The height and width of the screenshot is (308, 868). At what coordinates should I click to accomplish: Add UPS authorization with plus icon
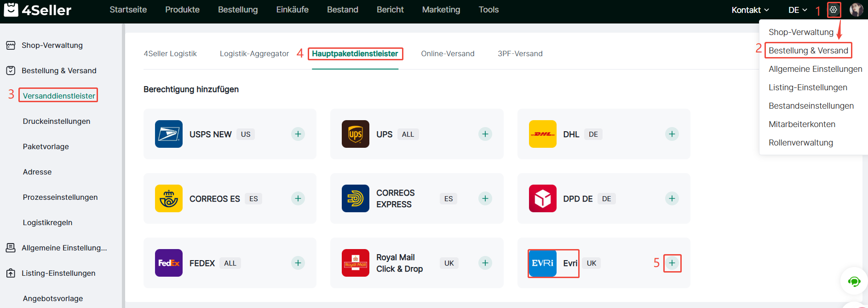pyautogui.click(x=485, y=134)
